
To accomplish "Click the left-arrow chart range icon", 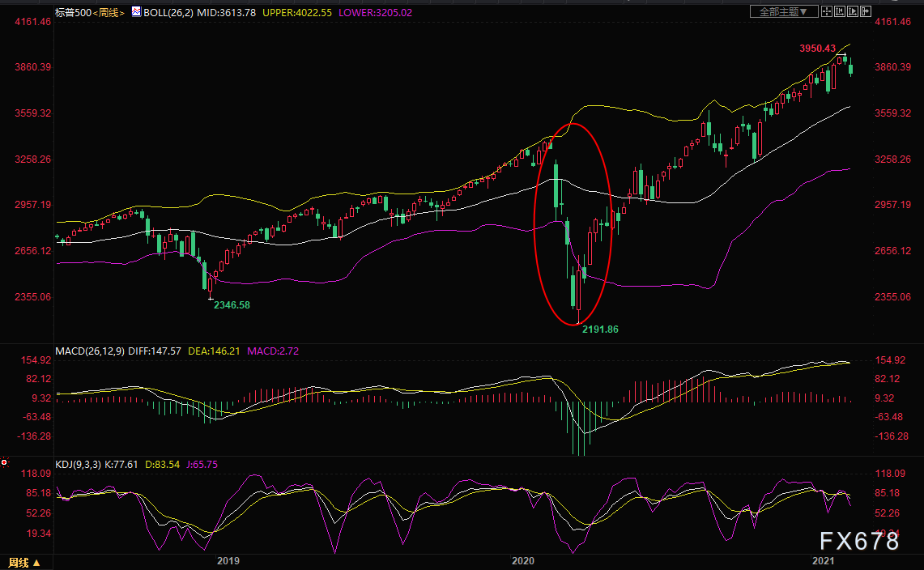I will (840, 12).
